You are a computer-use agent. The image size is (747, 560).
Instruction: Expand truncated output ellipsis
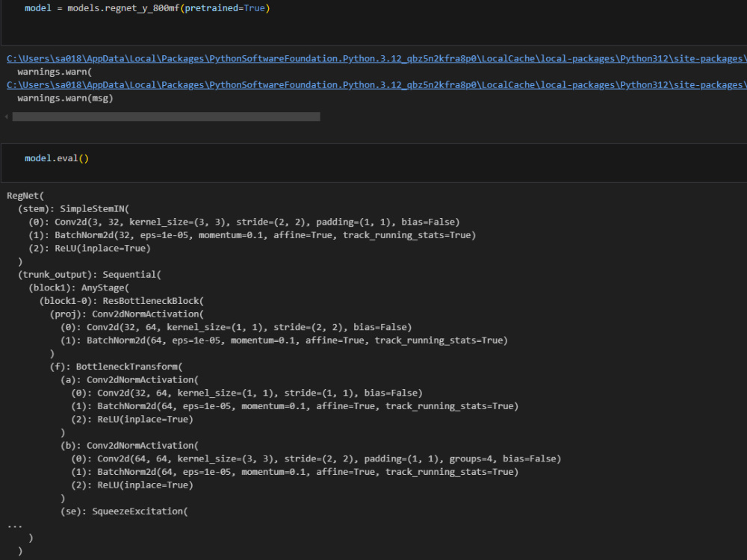tap(15, 526)
